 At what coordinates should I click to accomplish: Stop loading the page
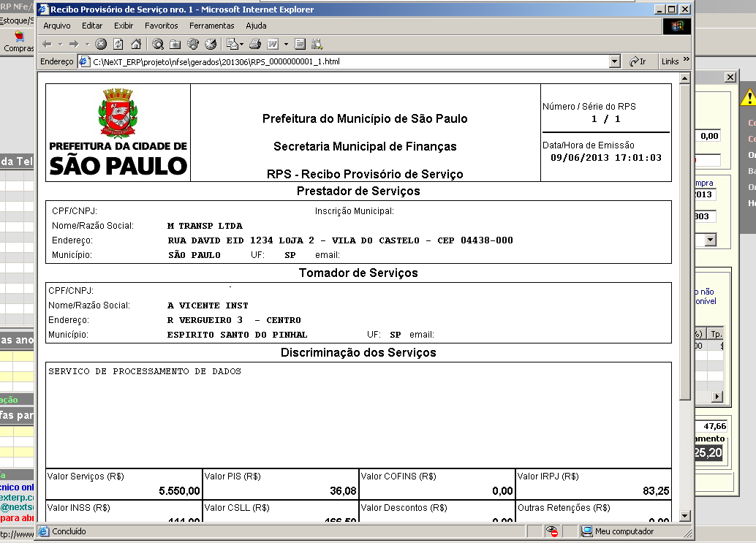(x=100, y=44)
